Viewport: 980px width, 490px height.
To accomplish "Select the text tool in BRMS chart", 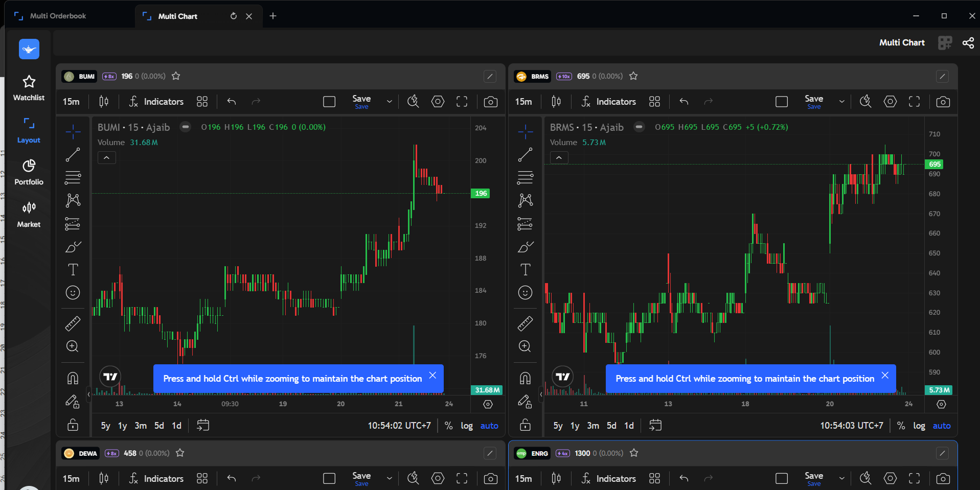I will click(x=525, y=270).
